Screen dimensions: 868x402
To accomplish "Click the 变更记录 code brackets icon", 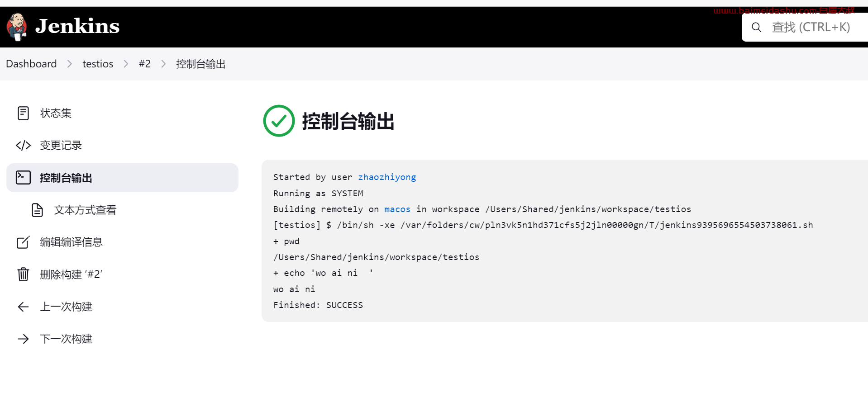I will pos(23,145).
